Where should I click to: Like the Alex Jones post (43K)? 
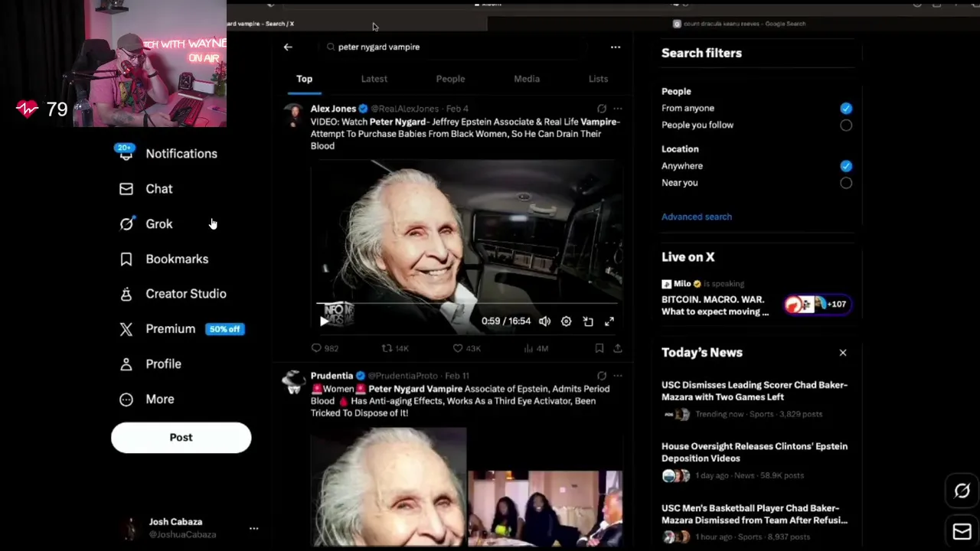pyautogui.click(x=466, y=348)
